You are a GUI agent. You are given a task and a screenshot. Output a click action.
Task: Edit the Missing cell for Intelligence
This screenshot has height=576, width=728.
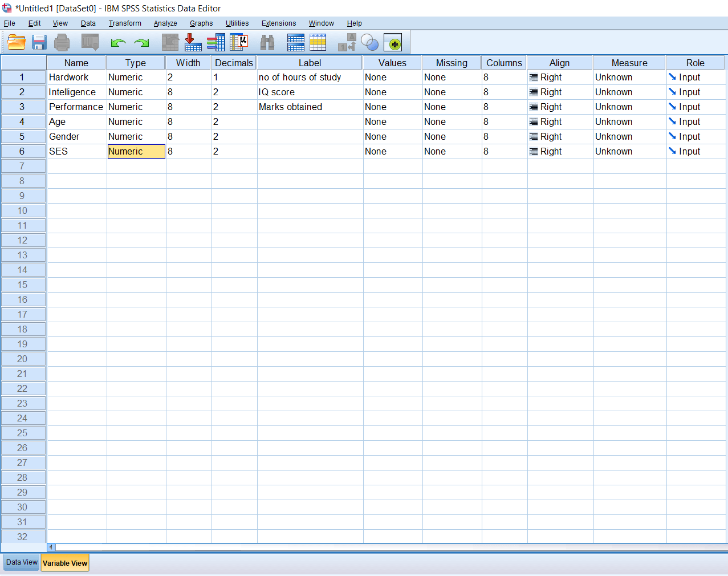450,92
